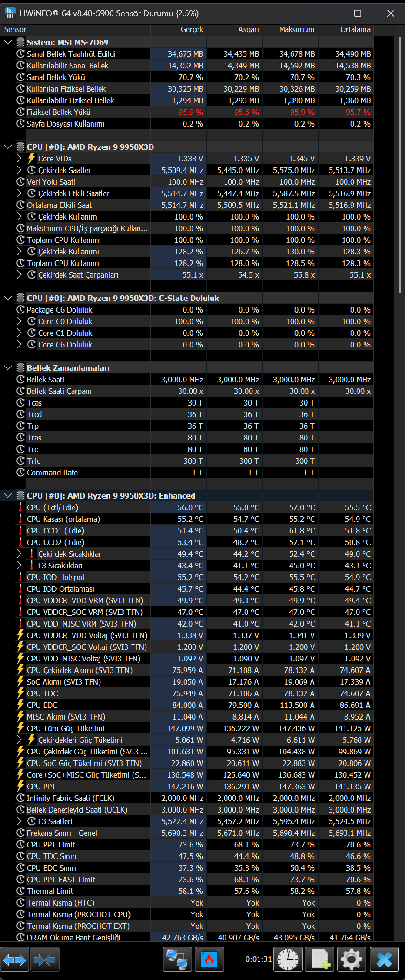Click the lightning icon beside SoC Akımı
The image size is (405, 980).
pos(20,681)
